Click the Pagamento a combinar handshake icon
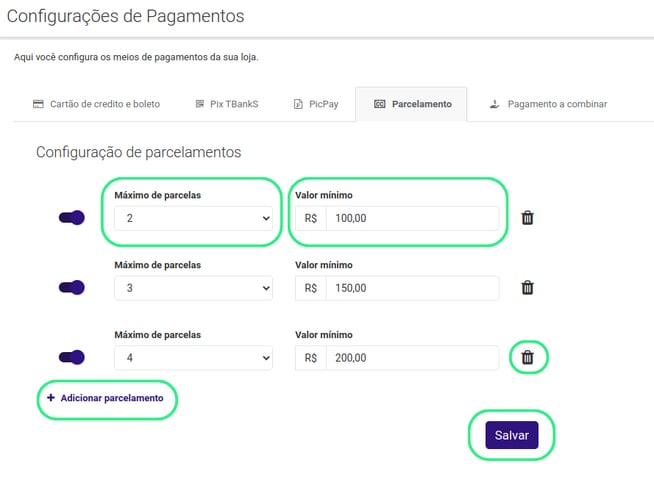The width and height of the screenshot is (654, 477). 494,104
